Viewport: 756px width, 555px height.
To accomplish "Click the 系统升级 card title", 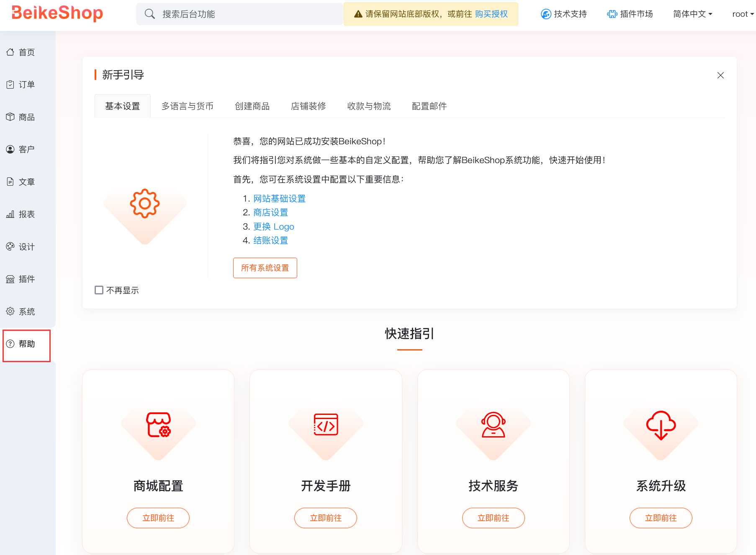I will 661,486.
